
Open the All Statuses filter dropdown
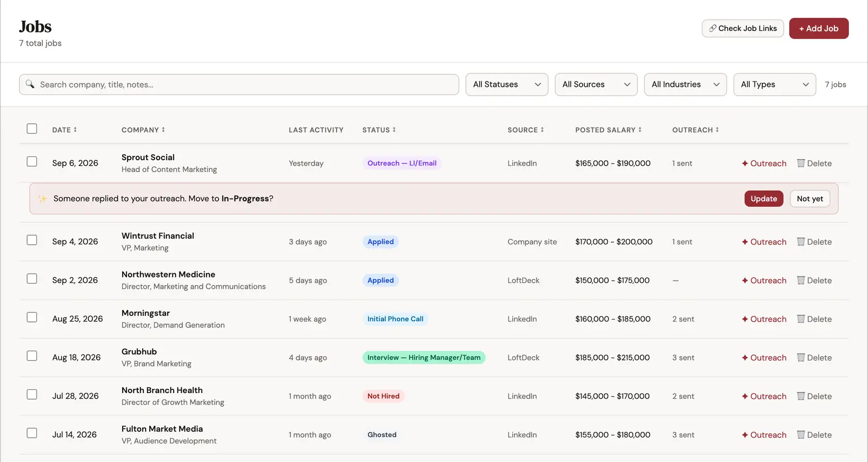[507, 84]
